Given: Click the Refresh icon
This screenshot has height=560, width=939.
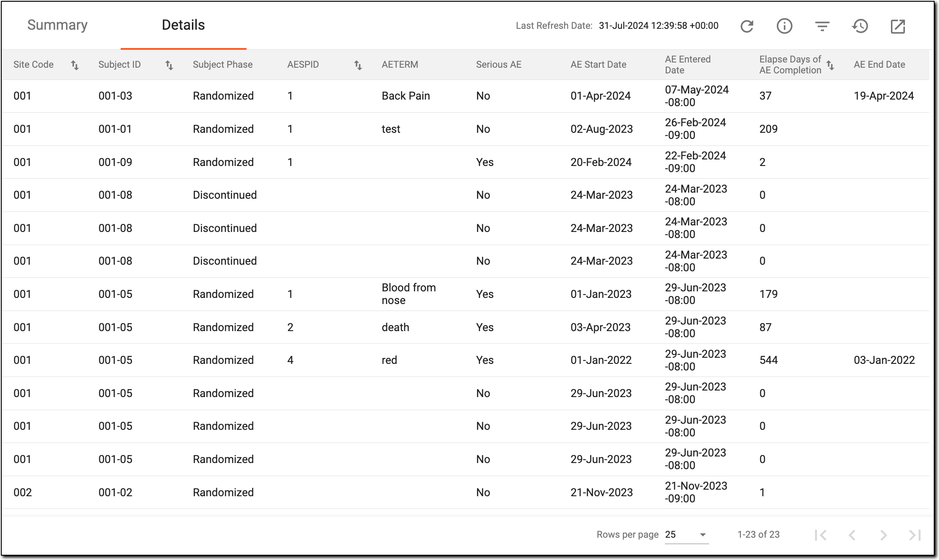Looking at the screenshot, I should 747,26.
